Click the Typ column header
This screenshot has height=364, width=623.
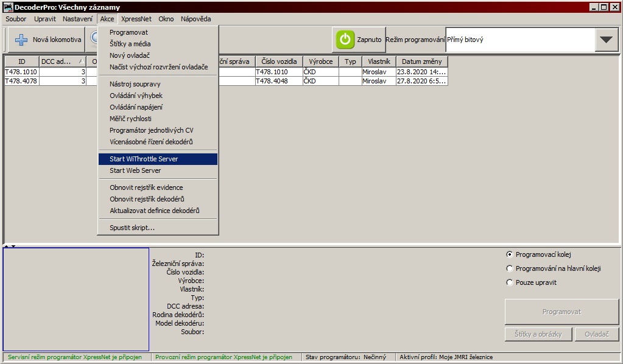[x=350, y=61]
